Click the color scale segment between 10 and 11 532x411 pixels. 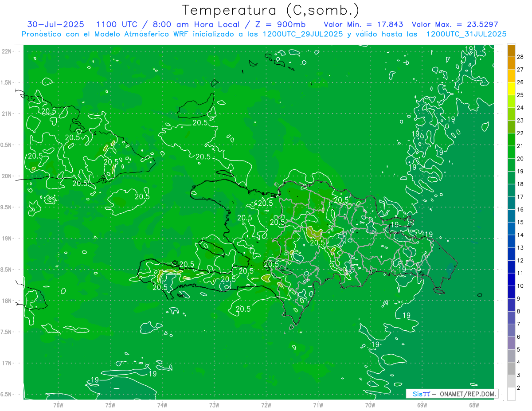click(x=511, y=279)
